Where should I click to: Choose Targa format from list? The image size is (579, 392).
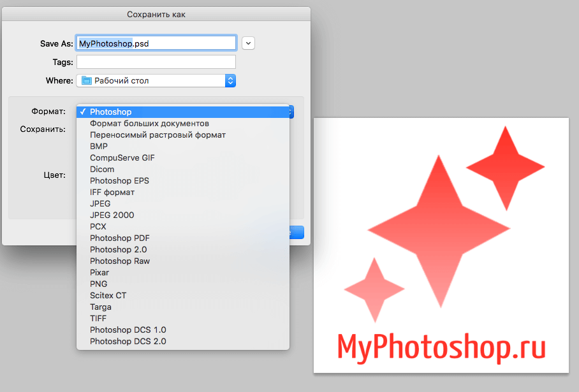point(101,307)
